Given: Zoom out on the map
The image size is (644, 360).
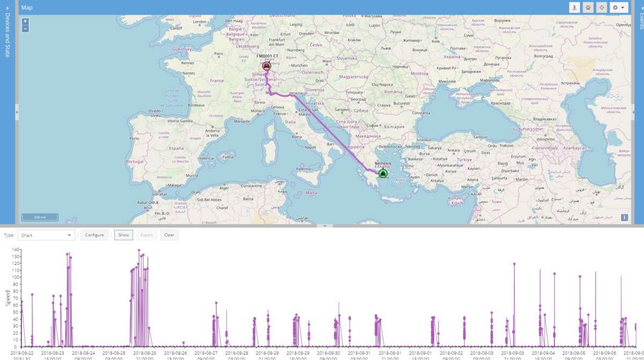Looking at the screenshot, I should click(25, 29).
